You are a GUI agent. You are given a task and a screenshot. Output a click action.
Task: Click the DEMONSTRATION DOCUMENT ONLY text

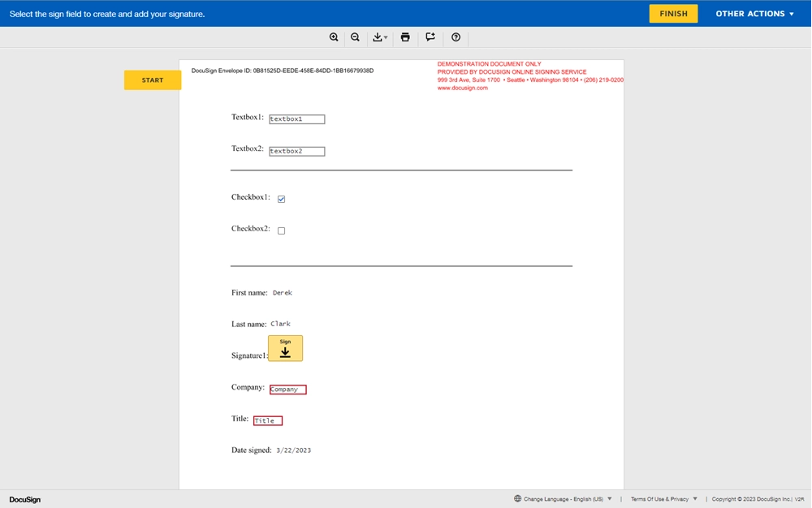click(x=489, y=64)
